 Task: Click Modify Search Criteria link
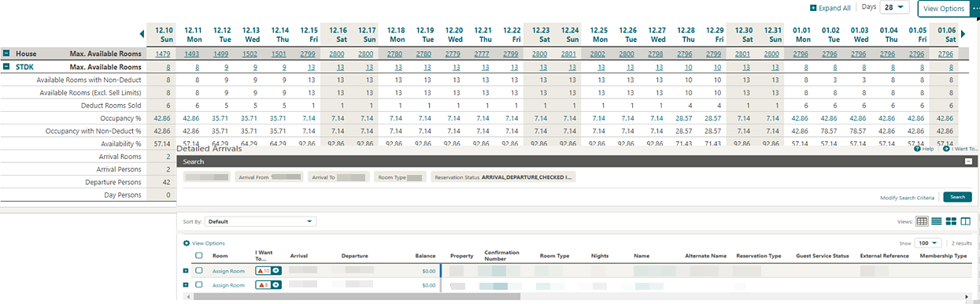(x=907, y=198)
